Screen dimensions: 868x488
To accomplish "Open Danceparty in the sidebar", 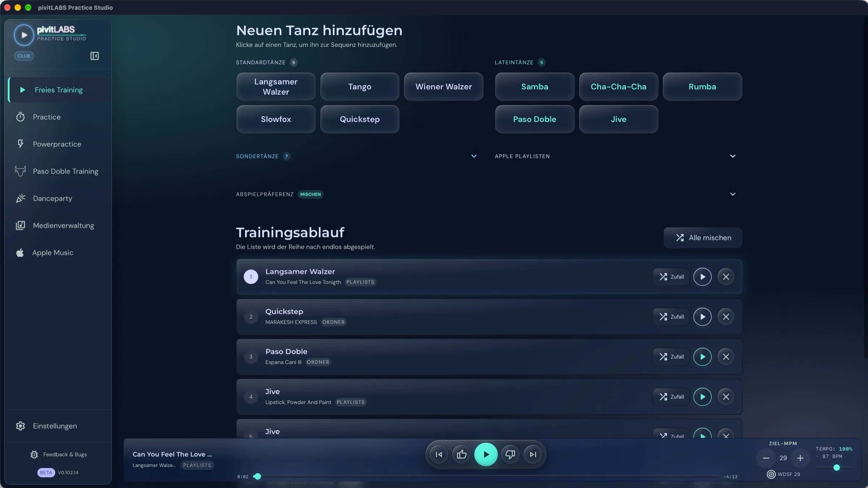I will 58,198.
